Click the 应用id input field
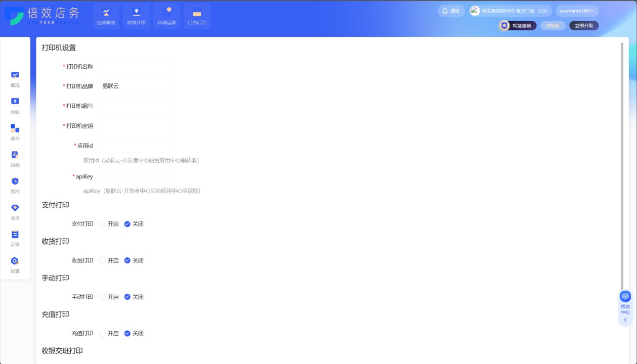This screenshot has height=364, width=637. click(x=135, y=146)
